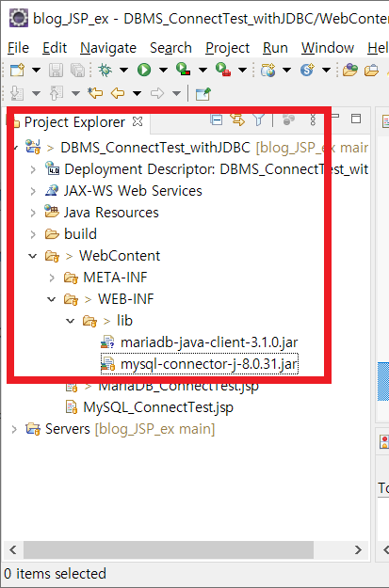Screen dimensions: 389x588
Task: Minimize the Project Explorer view
Action: click(x=334, y=117)
